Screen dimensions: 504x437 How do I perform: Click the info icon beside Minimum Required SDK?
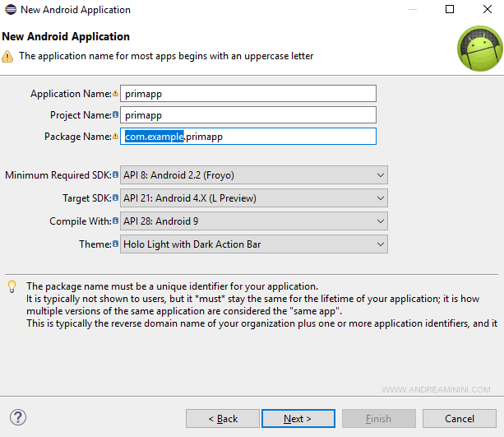tap(116, 175)
